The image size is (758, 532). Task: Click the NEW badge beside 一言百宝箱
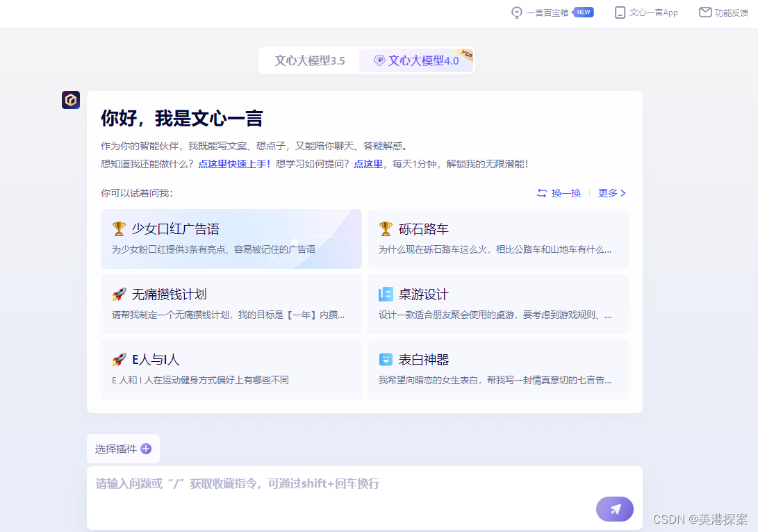(583, 12)
